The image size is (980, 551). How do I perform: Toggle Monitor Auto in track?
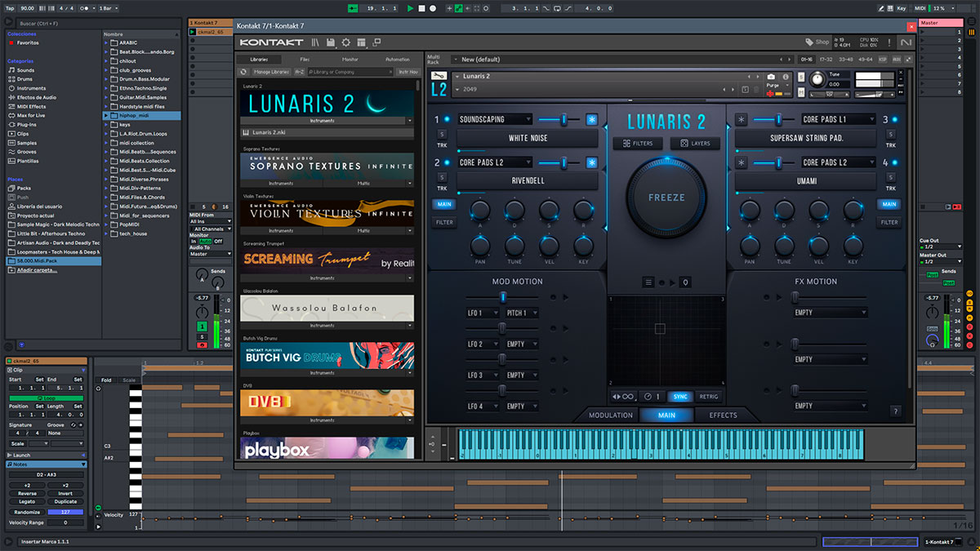[205, 242]
